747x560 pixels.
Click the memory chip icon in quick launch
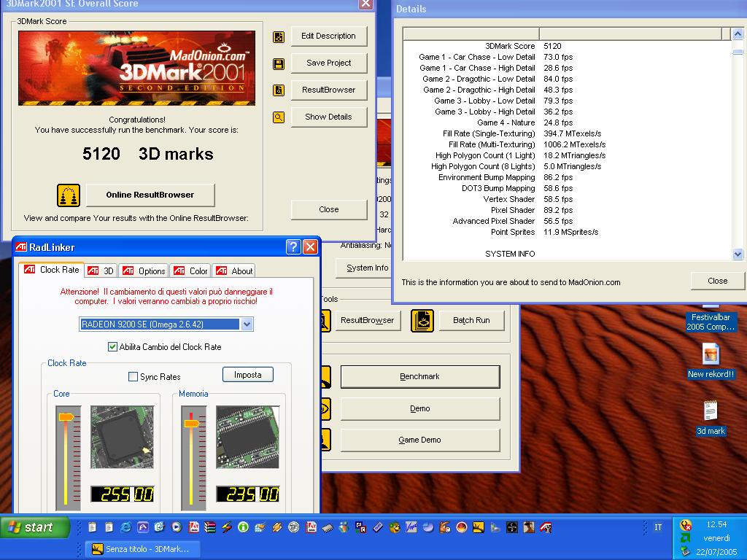point(328,527)
